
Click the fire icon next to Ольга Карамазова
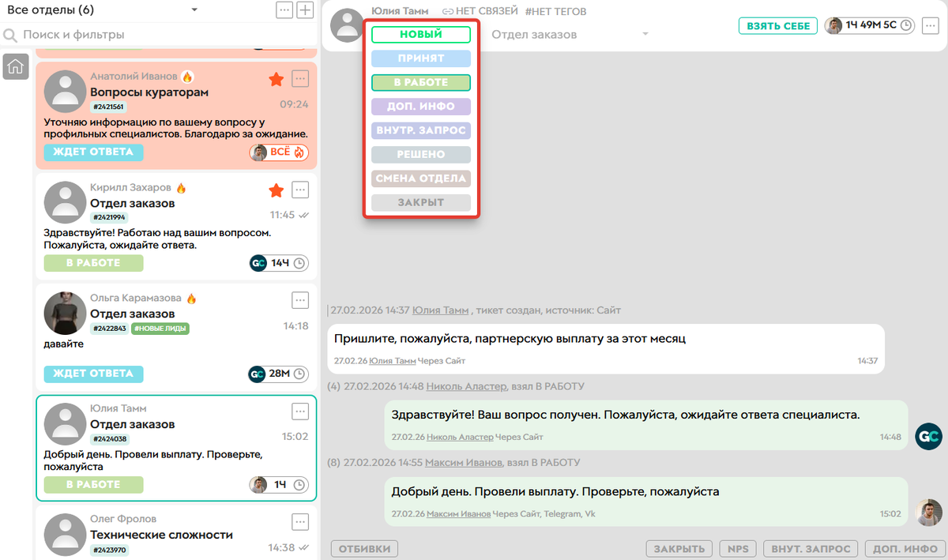pyautogui.click(x=191, y=299)
